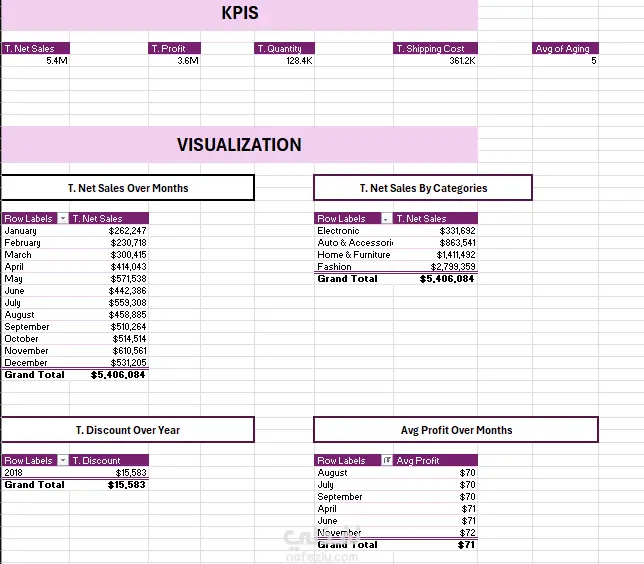Select the $510,264 cell
This screenshot has height=564, width=644.
coord(109,327)
